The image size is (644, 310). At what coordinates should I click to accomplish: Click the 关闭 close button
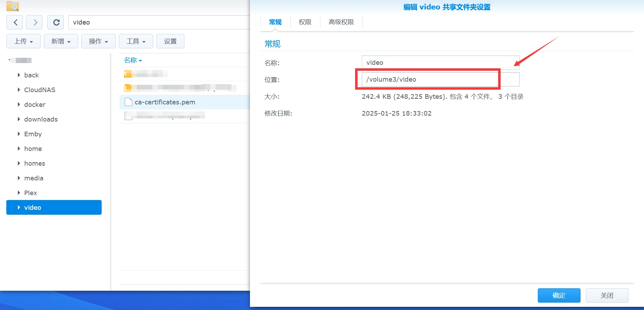[x=606, y=295]
